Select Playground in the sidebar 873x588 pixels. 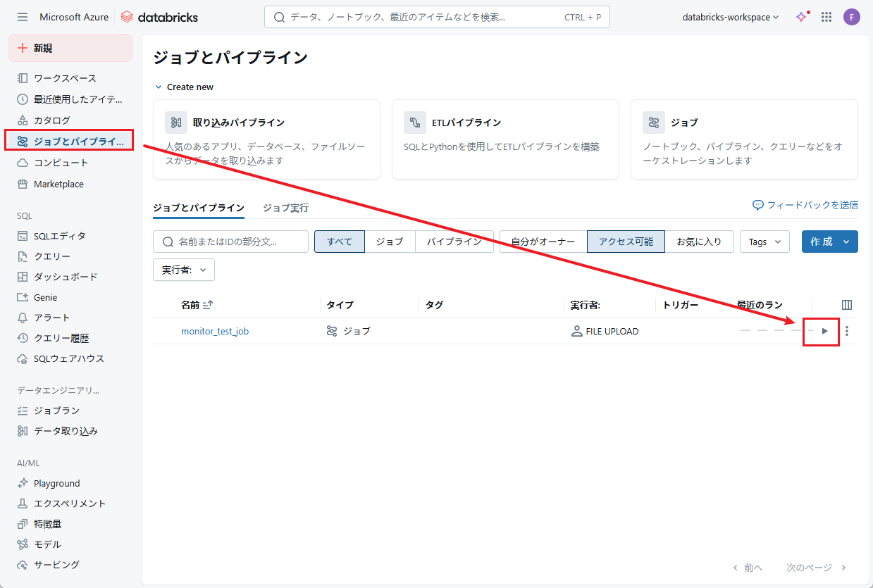[56, 483]
